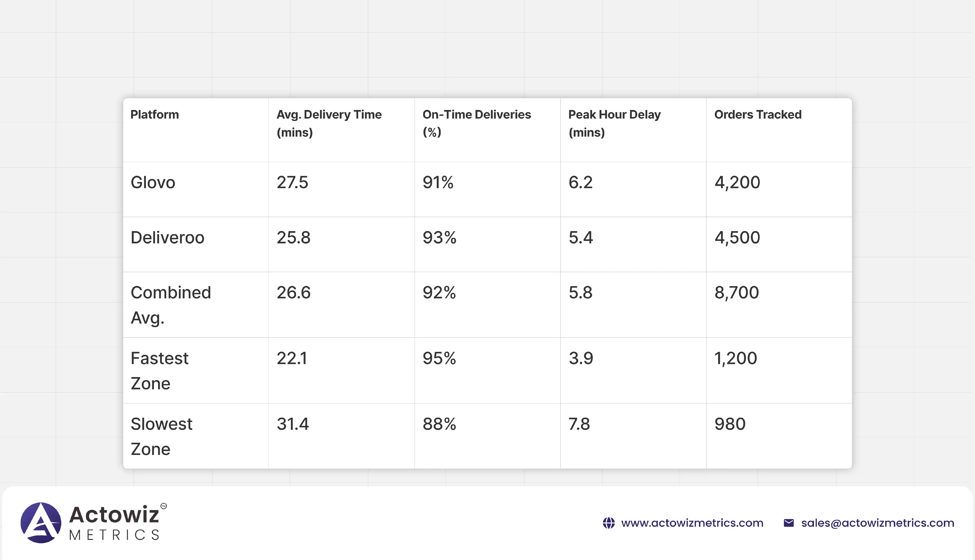975x560 pixels.
Task: Click the Slowest Zone row label
Action: pos(161,436)
